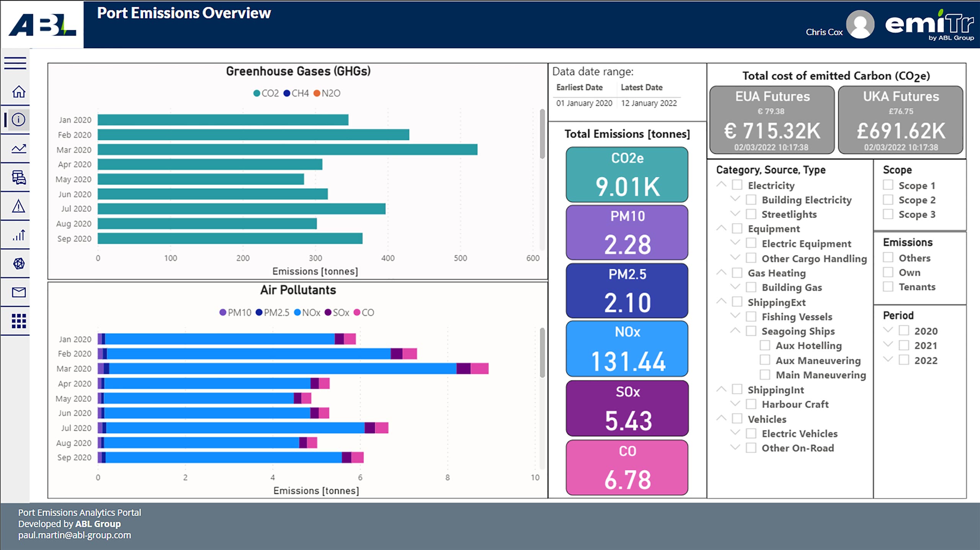
Task: Enable the Scope 2 checkbox
Action: (888, 200)
